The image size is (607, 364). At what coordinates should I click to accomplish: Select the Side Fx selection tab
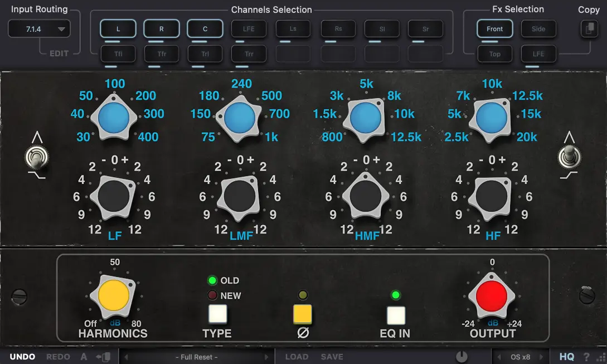[x=538, y=29]
